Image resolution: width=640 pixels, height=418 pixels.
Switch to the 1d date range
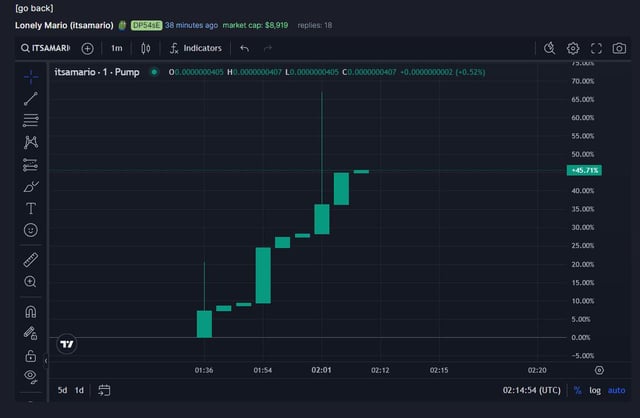coord(80,390)
